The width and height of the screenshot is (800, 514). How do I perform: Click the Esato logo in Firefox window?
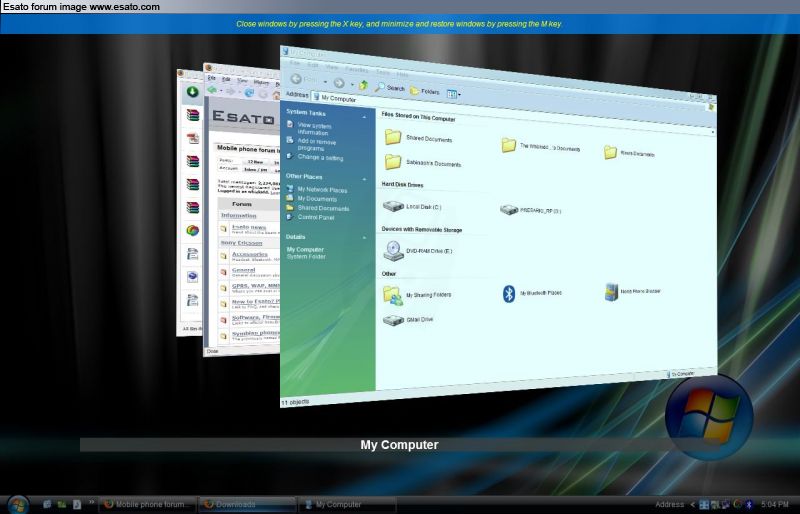pyautogui.click(x=243, y=117)
